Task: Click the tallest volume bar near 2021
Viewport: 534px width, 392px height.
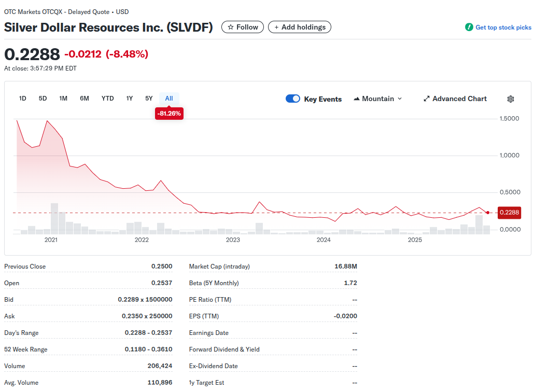Action: [x=54, y=218]
